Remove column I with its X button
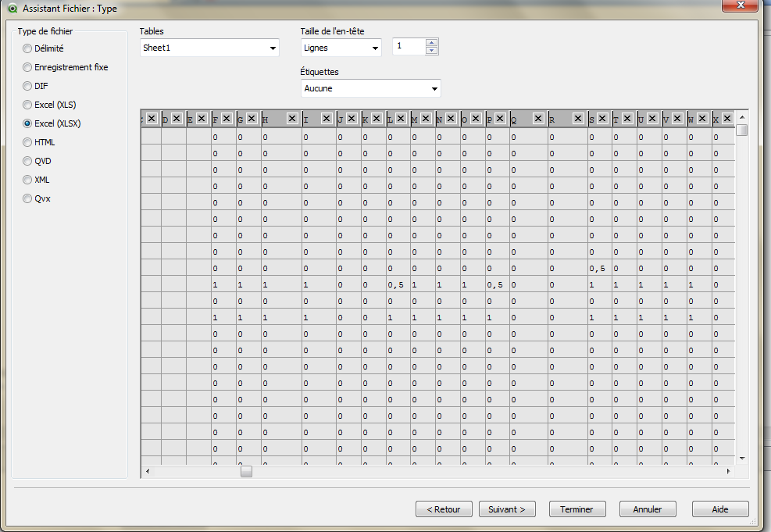 327,119
